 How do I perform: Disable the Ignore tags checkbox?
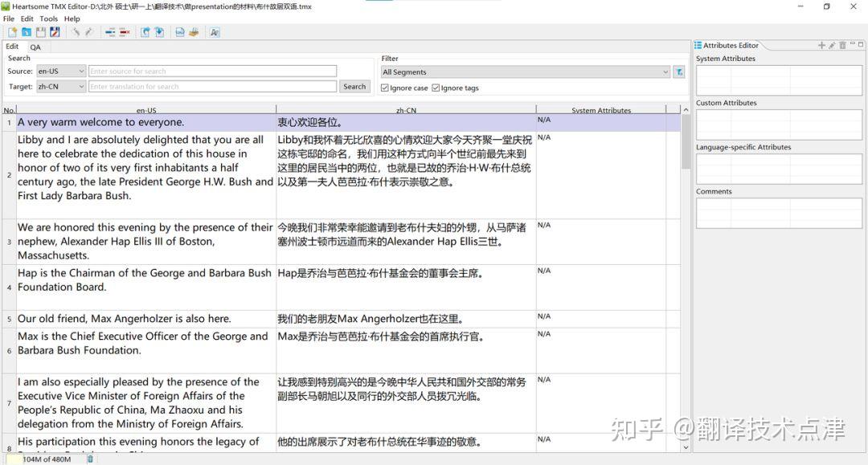coord(439,88)
